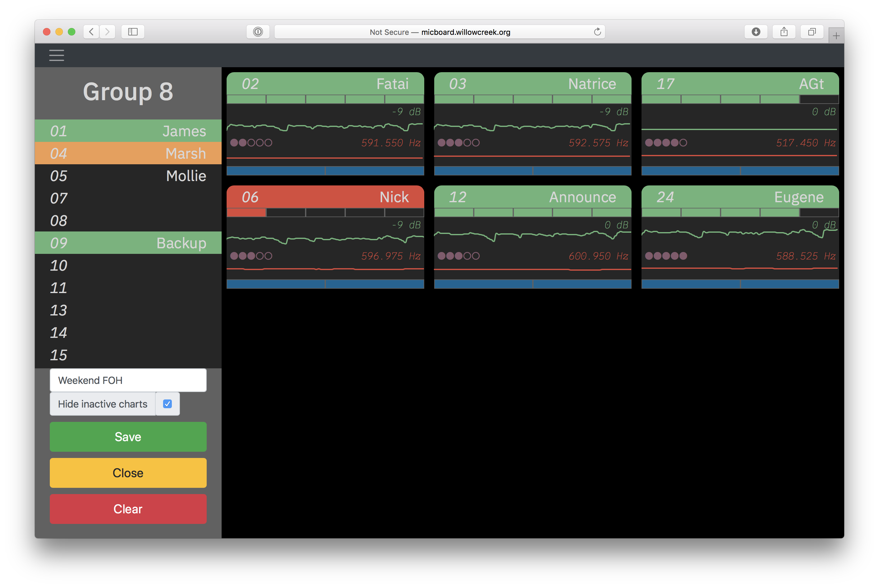Select slot 09 Backup in the list
The width and height of the screenshot is (879, 588).
[x=128, y=243]
